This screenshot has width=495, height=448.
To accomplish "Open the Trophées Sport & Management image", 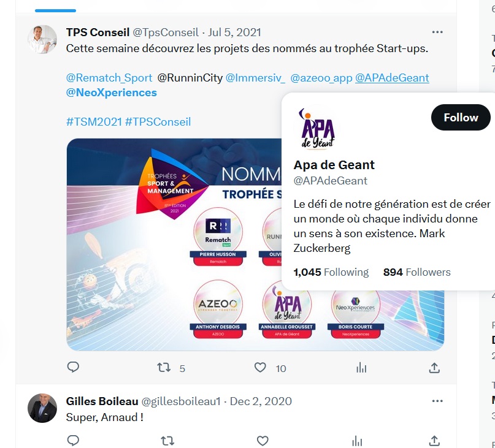I will (x=174, y=245).
